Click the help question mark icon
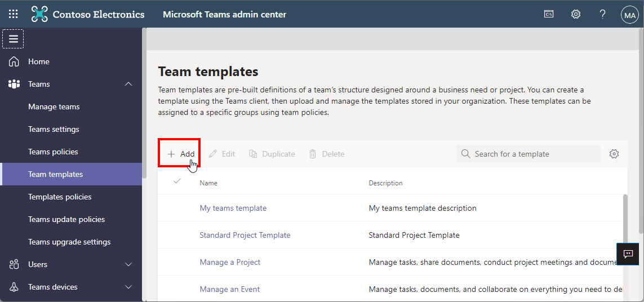The width and height of the screenshot is (644, 302). [602, 14]
